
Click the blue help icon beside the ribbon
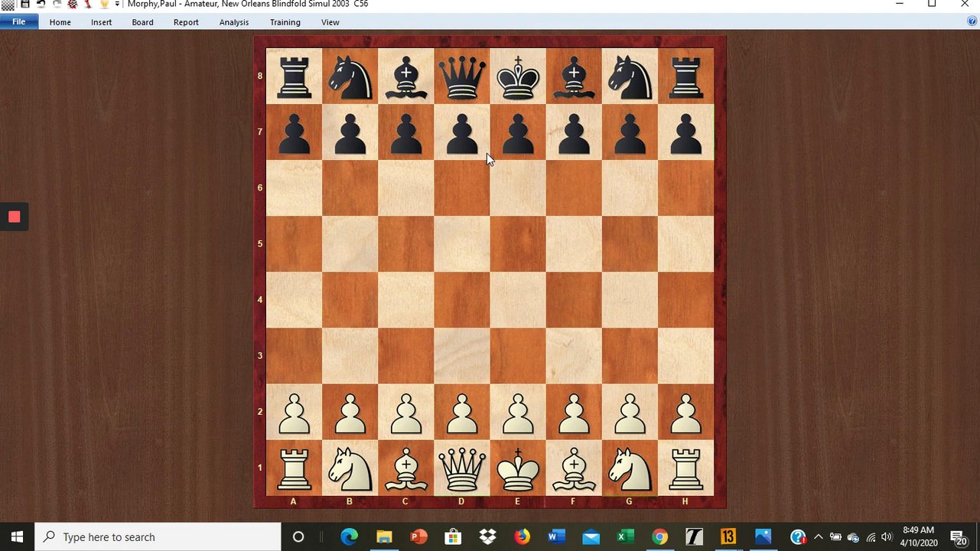pos(972,21)
